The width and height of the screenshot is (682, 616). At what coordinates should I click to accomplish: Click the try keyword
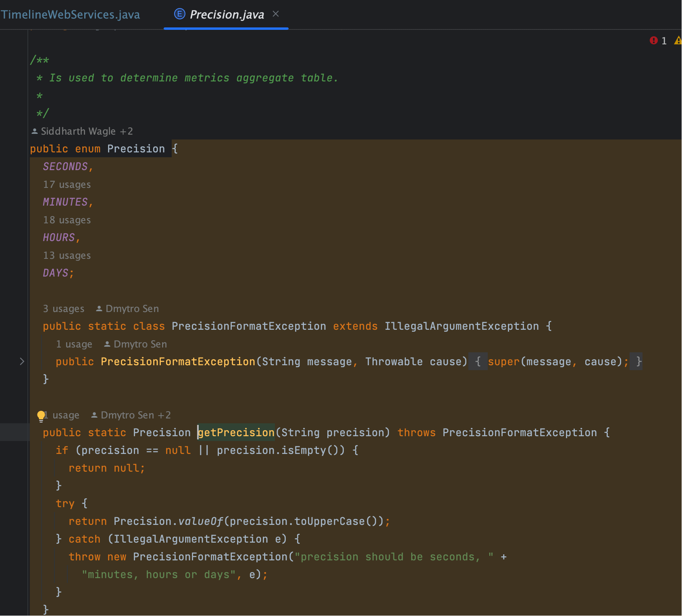coord(65,504)
